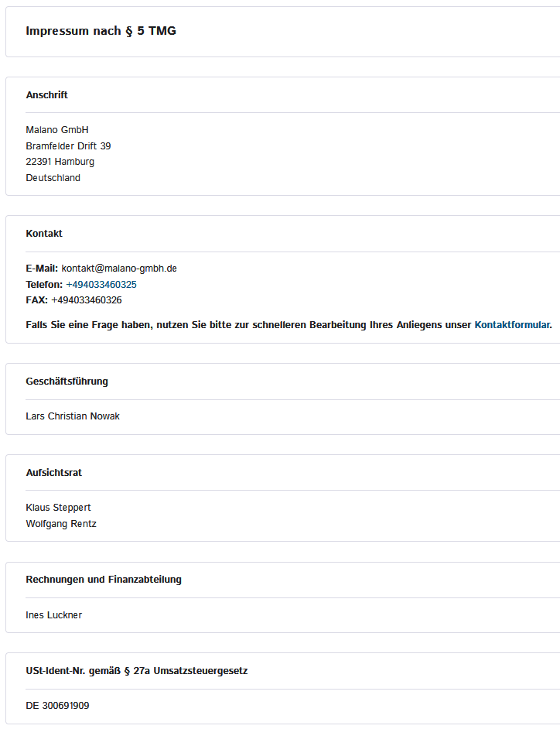Click the Deutschland text line

coord(53,178)
